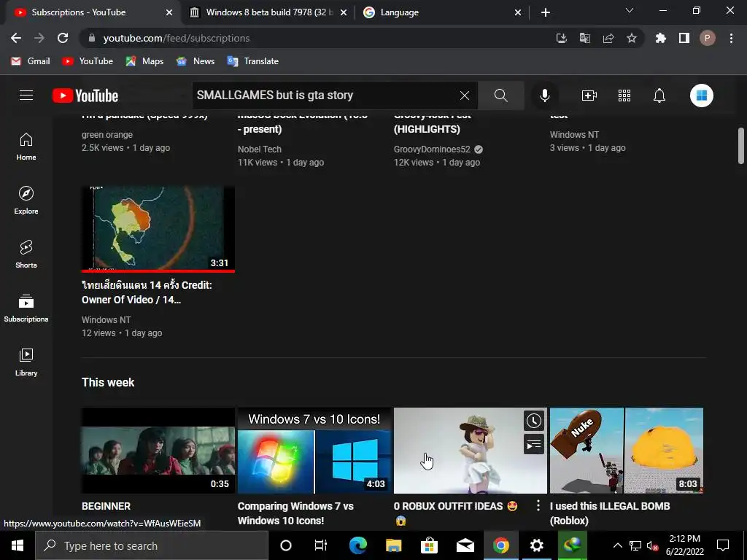
Task: Open the account avatar menu
Action: coord(701,96)
